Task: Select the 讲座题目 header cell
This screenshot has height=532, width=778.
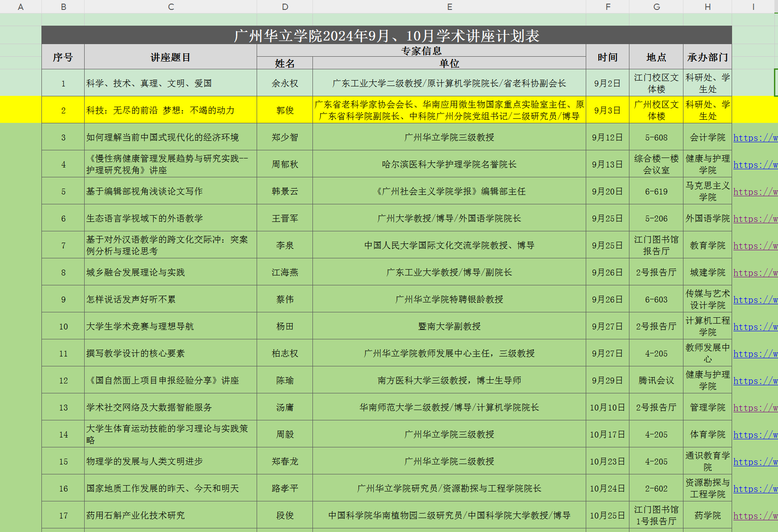Action: click(171, 57)
